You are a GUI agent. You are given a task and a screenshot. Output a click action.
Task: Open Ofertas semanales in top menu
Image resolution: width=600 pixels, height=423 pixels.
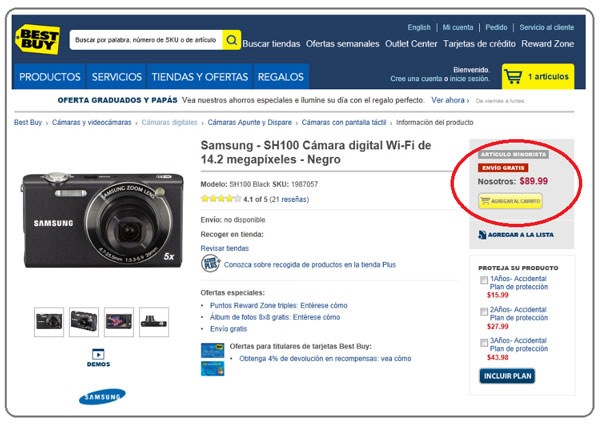pos(343,44)
